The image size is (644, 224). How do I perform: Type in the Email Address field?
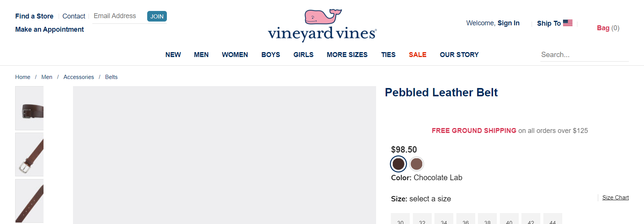click(117, 16)
